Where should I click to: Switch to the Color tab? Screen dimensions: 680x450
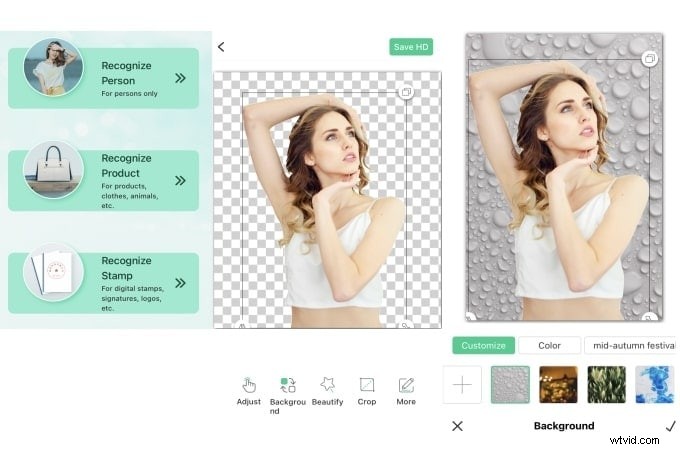pos(549,346)
